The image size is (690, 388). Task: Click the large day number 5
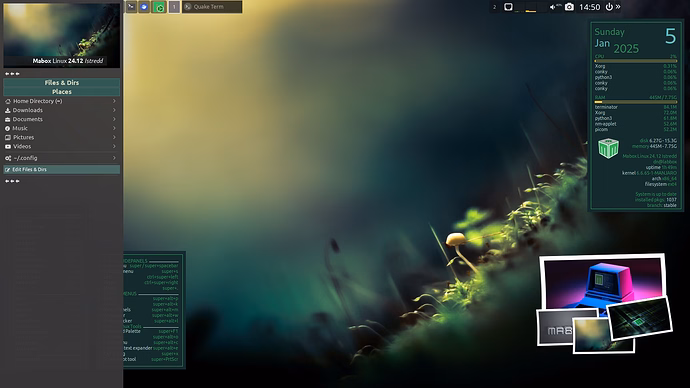pyautogui.click(x=670, y=36)
